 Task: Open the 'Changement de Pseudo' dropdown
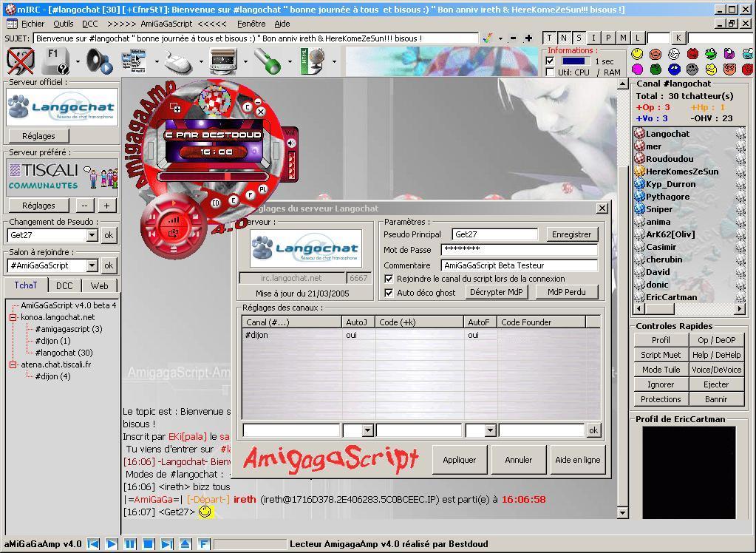(92, 235)
